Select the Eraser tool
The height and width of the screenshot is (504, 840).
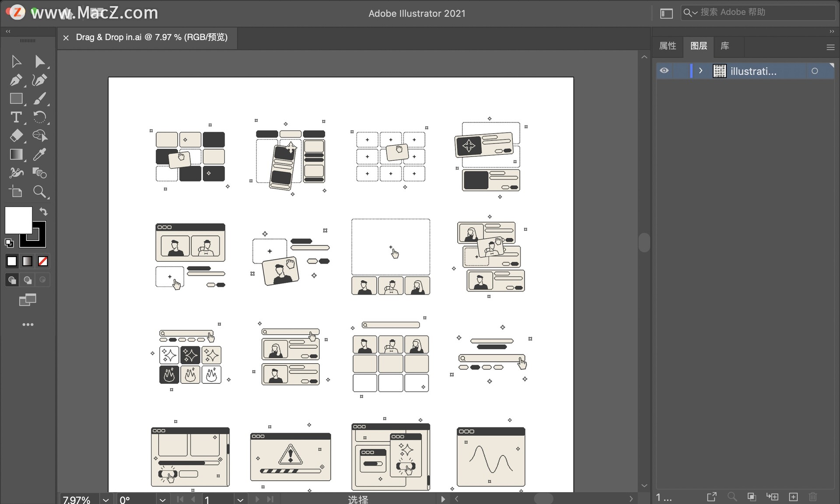[16, 136]
